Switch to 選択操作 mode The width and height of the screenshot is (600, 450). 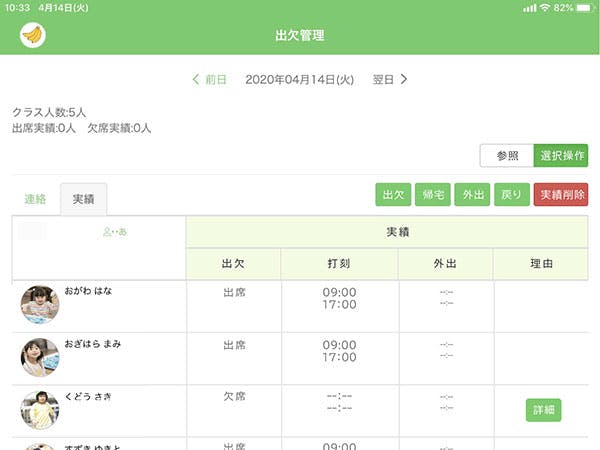coord(561,155)
